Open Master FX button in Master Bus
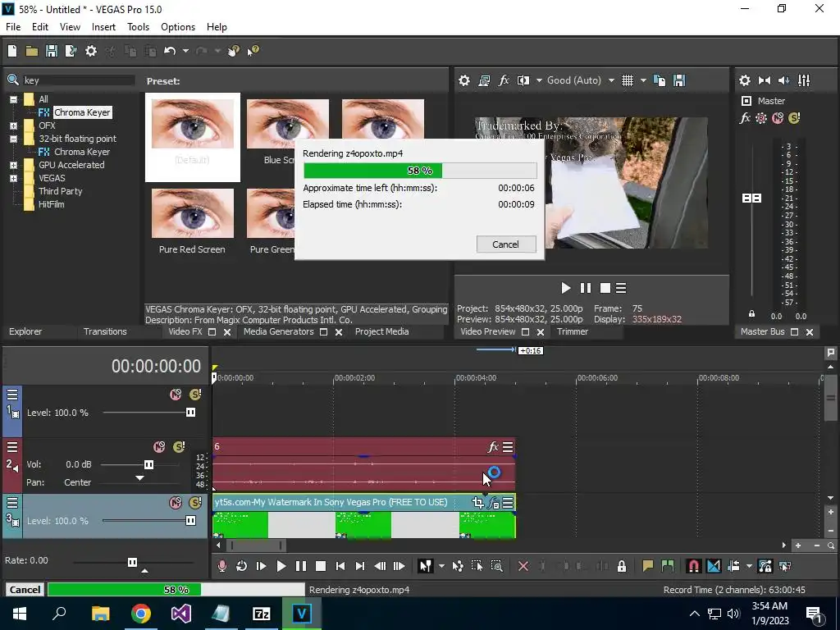 pyautogui.click(x=745, y=118)
